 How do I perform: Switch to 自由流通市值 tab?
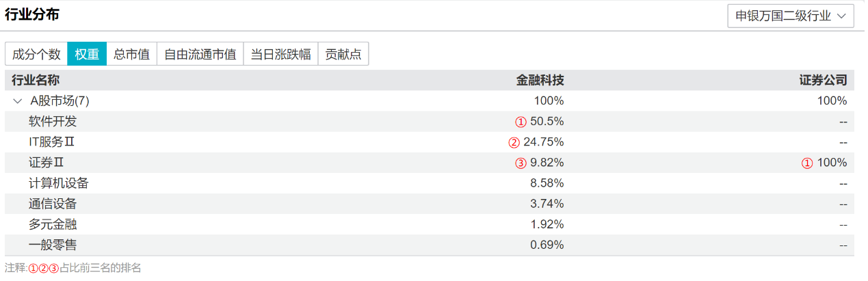point(200,55)
